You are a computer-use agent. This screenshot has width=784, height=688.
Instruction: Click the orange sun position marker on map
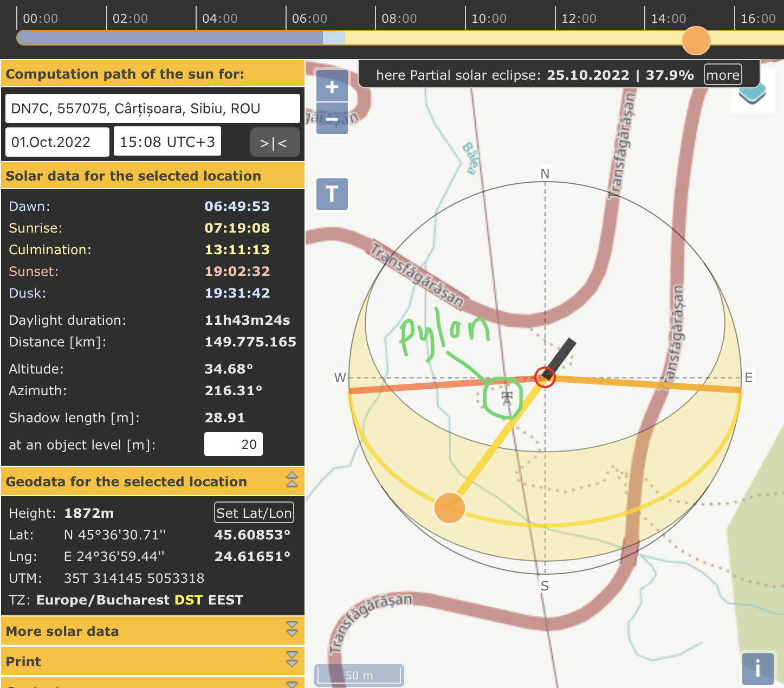point(449,508)
